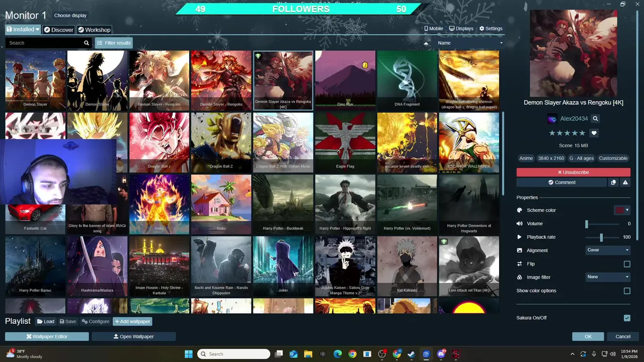644x362 pixels.
Task: Switch to the Workshop tab
Action: tap(94, 30)
